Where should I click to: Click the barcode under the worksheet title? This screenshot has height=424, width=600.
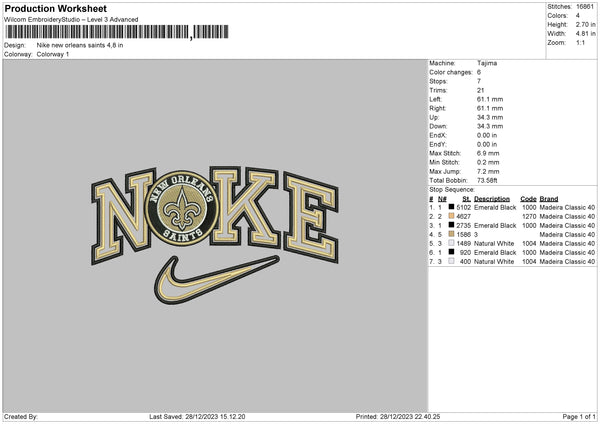pos(117,32)
